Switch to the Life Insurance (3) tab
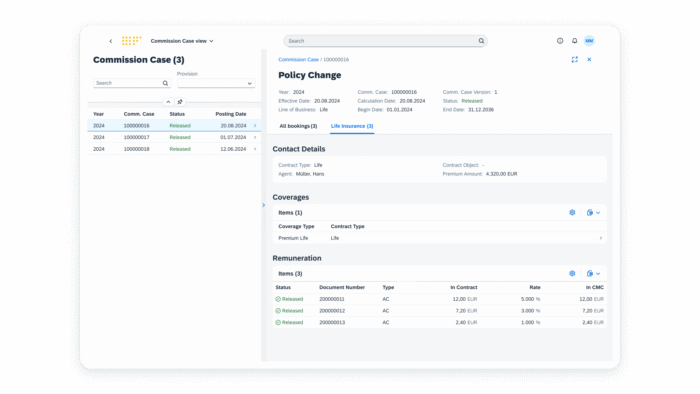The image size is (700, 394). point(352,126)
